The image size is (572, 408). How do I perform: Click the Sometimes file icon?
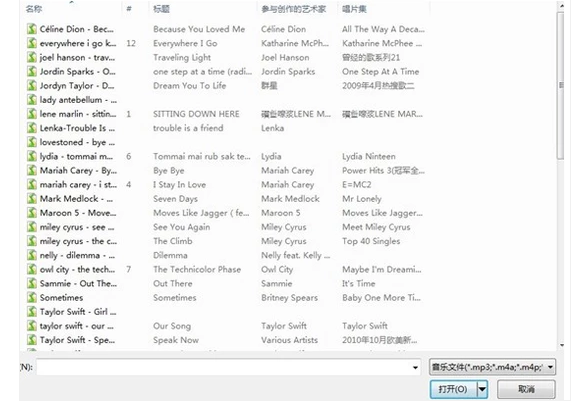point(32,297)
